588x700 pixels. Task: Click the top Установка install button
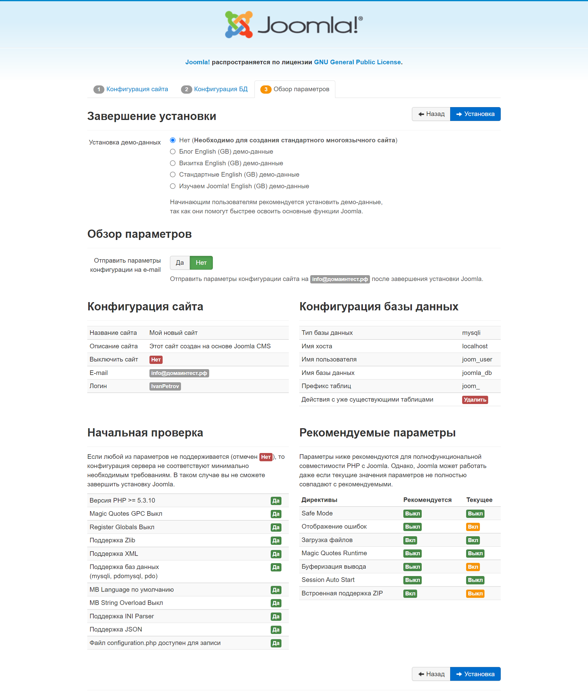(x=475, y=114)
